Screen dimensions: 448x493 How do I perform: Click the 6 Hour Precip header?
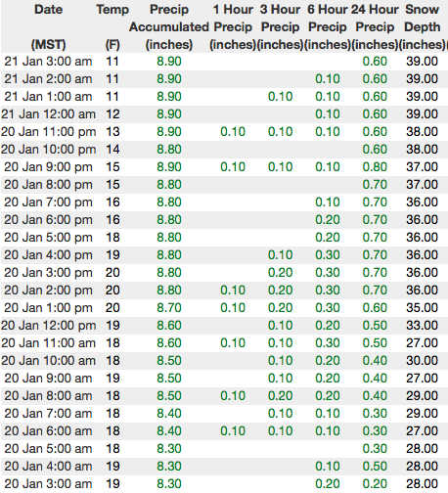pyautogui.click(x=328, y=26)
